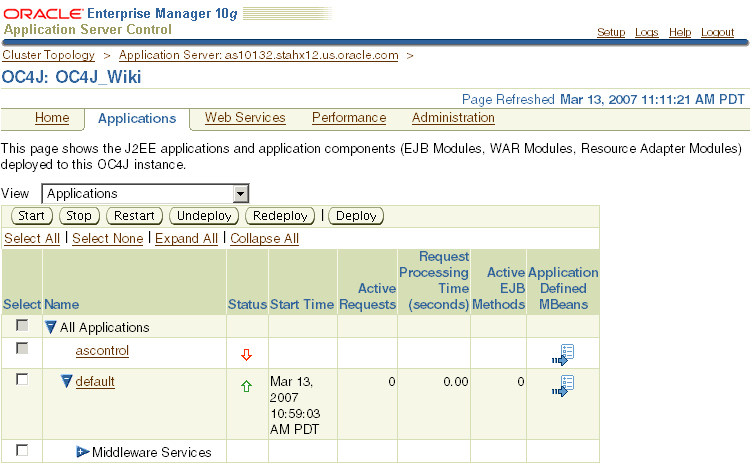Click the Start Time column header

[302, 304]
